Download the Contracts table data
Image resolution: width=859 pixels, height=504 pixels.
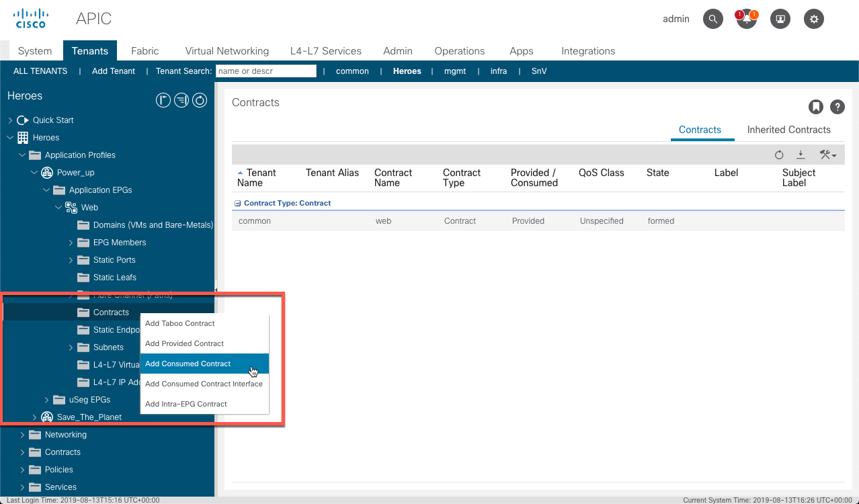click(802, 155)
